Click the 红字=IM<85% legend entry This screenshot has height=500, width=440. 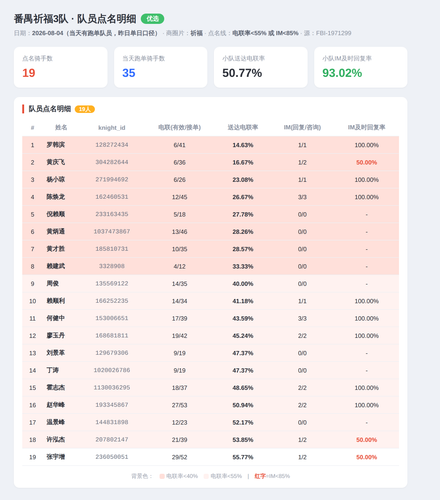click(272, 476)
